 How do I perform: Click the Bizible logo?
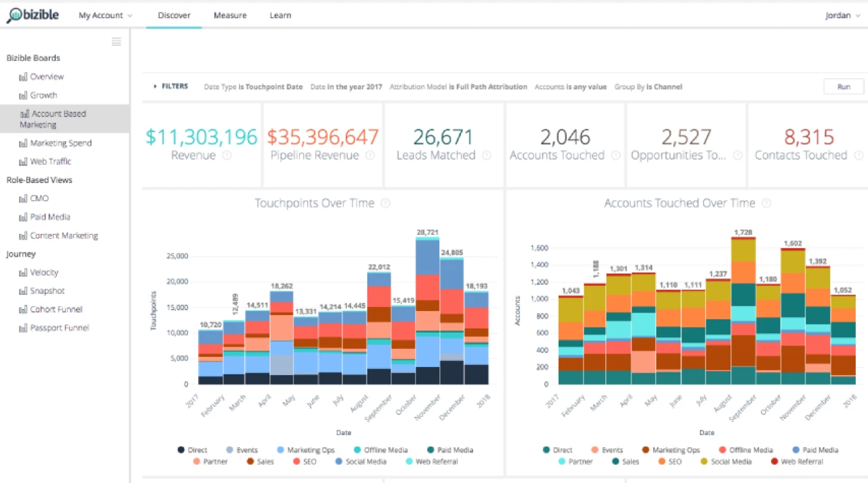point(33,15)
